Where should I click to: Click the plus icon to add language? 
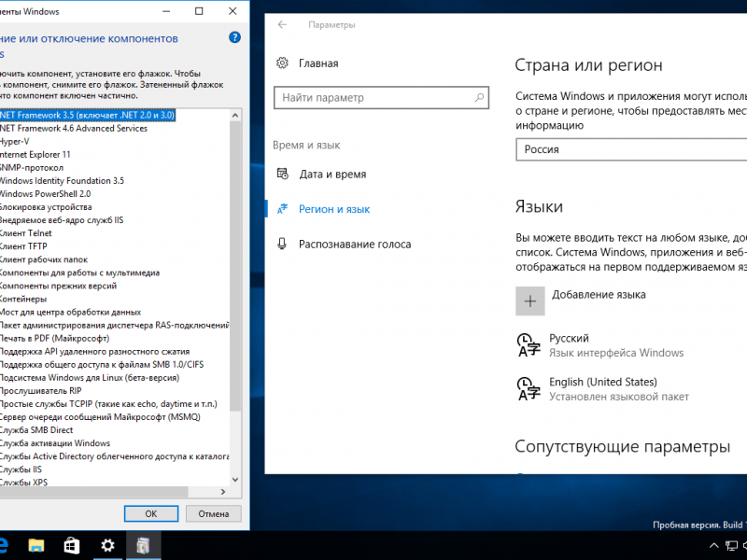click(529, 301)
